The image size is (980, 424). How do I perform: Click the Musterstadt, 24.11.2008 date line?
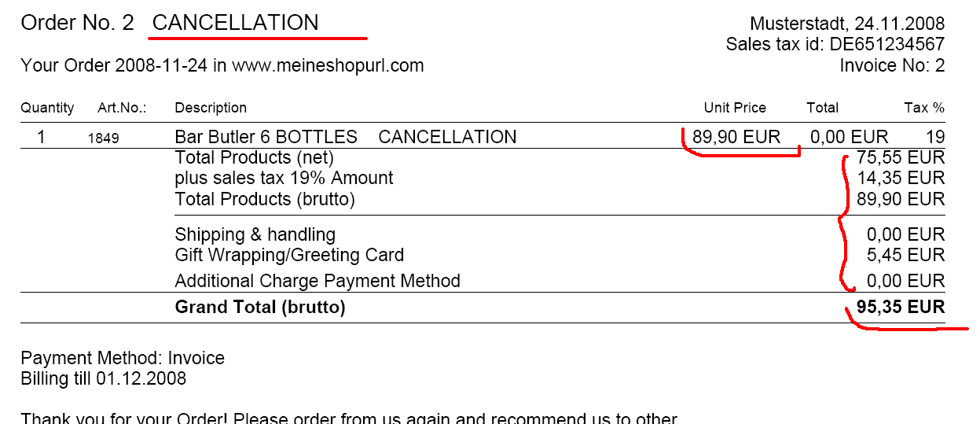(847, 24)
